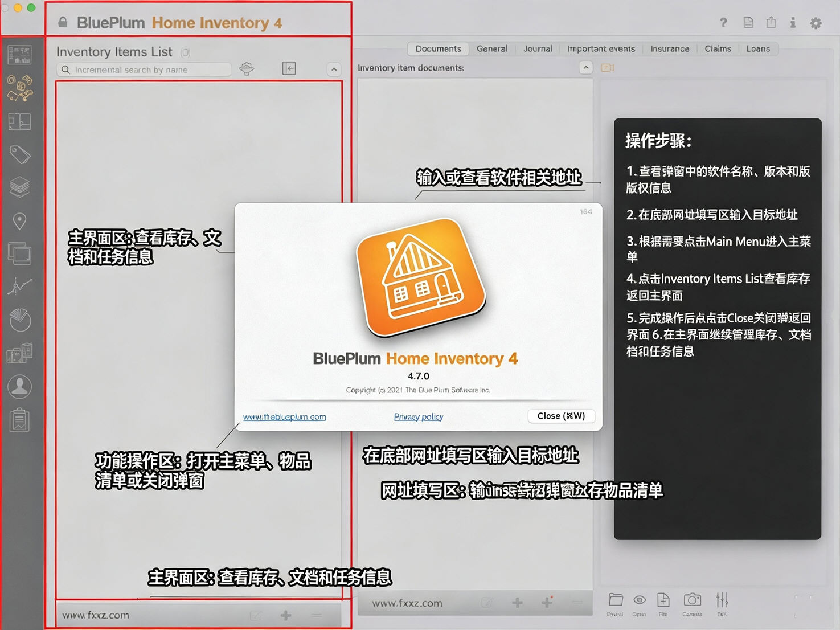Switch to the Journal tab

click(538, 49)
